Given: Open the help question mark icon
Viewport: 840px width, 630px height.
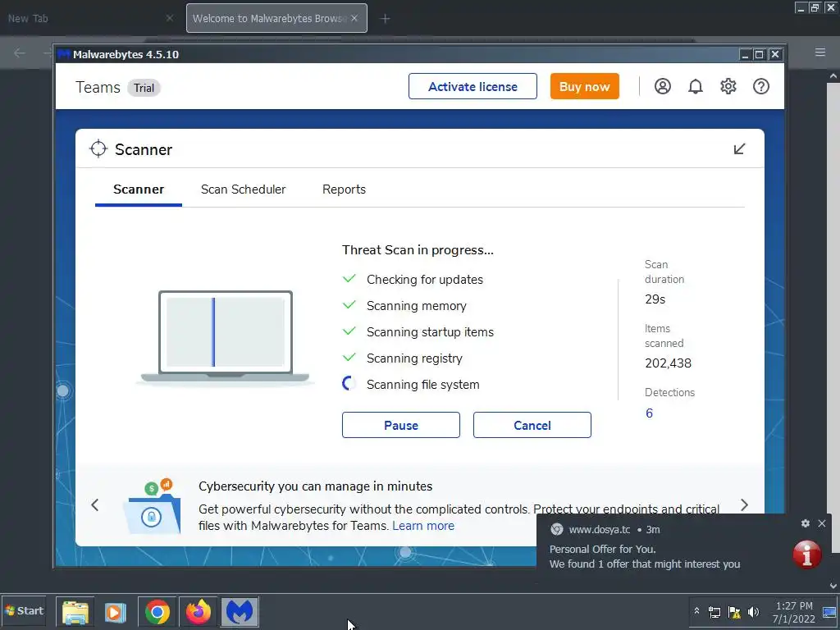Looking at the screenshot, I should coord(760,86).
